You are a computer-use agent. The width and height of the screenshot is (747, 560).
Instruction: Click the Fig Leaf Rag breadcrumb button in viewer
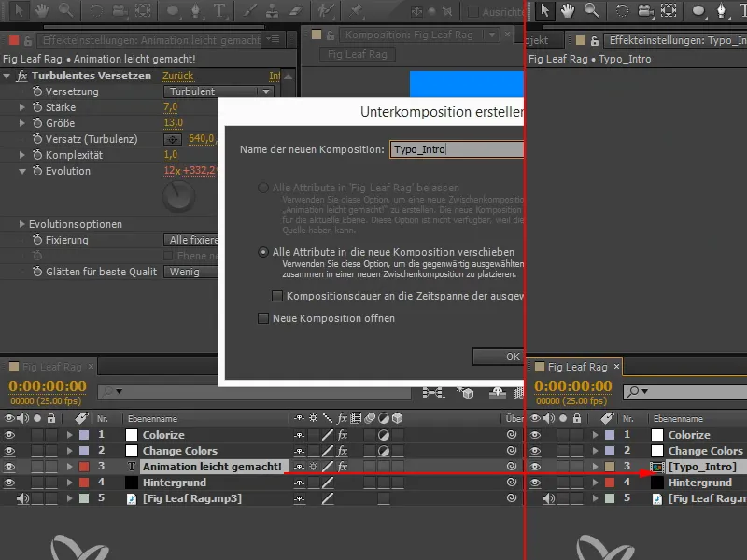pyautogui.click(x=358, y=54)
